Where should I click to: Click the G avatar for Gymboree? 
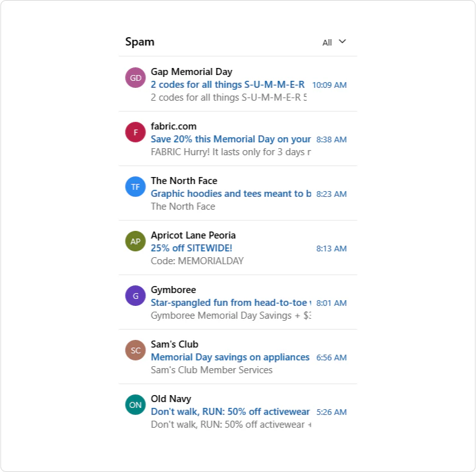135,296
